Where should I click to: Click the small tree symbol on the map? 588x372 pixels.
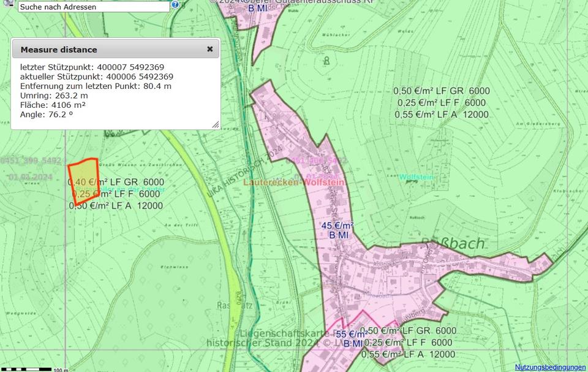pyautogui.click(x=326, y=61)
